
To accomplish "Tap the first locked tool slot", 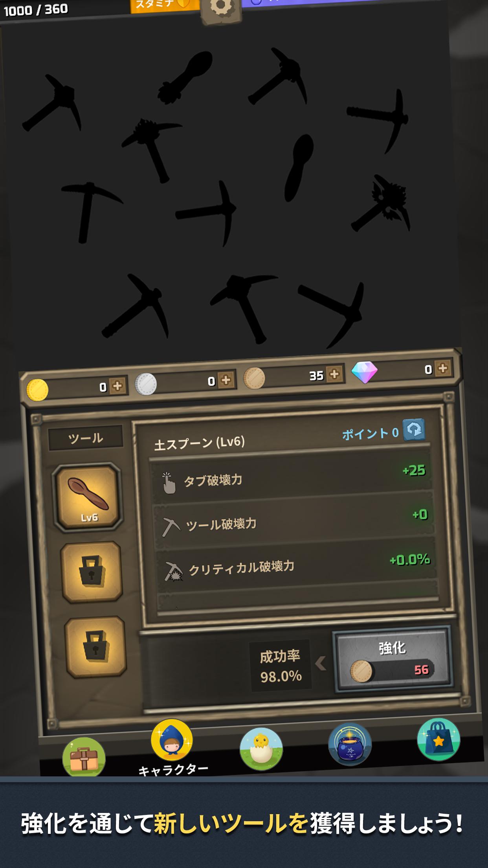I will 92,572.
